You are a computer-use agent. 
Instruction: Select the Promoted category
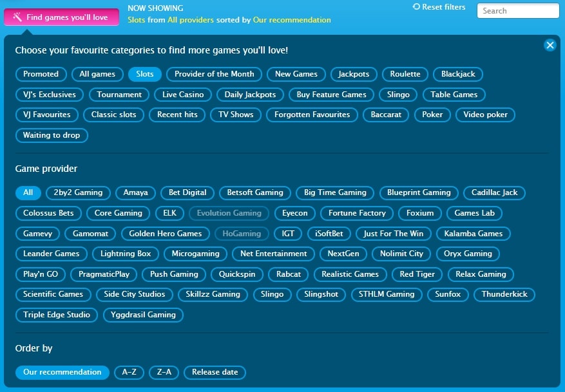click(41, 74)
